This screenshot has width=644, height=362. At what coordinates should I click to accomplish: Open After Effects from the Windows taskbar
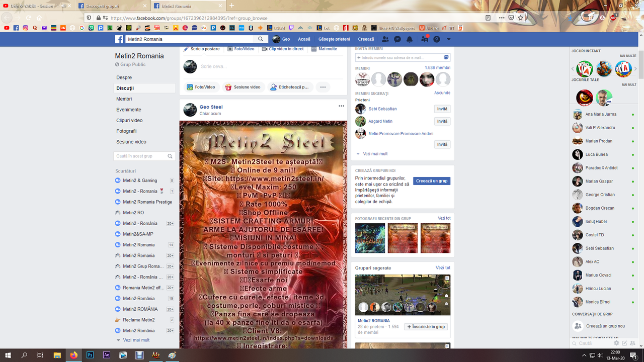(x=107, y=355)
